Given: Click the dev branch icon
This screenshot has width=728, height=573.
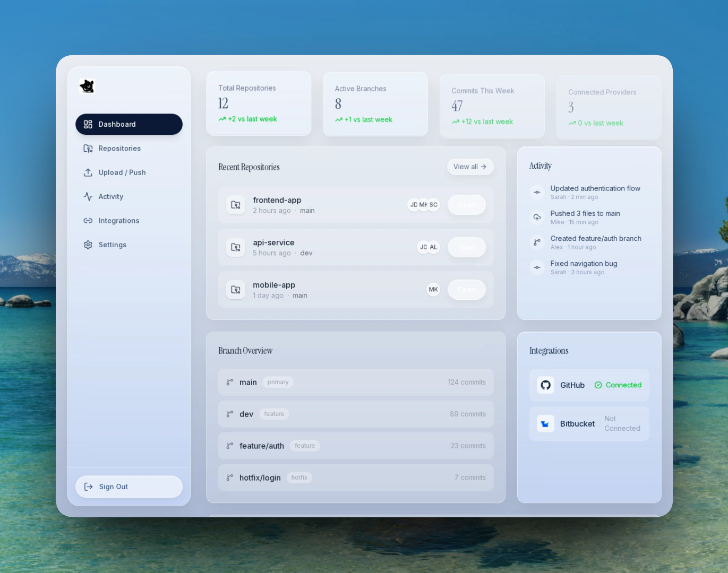Looking at the screenshot, I should 230,414.
